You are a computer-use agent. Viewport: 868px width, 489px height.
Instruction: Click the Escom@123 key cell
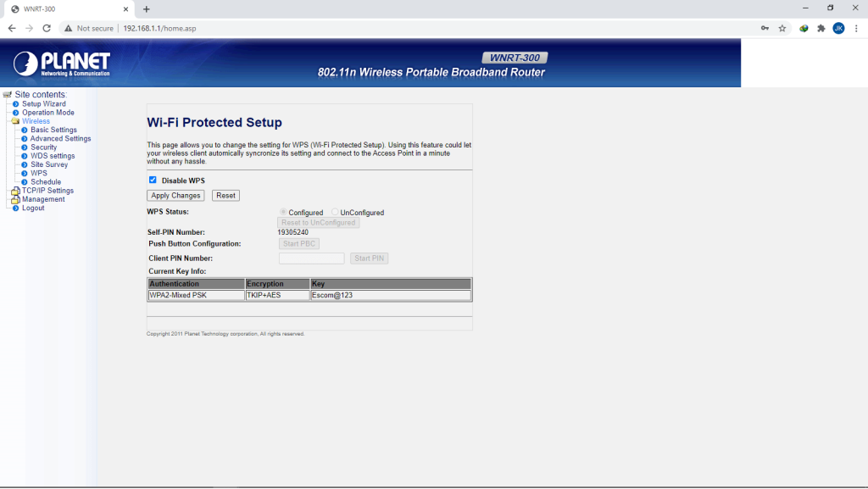tap(390, 296)
